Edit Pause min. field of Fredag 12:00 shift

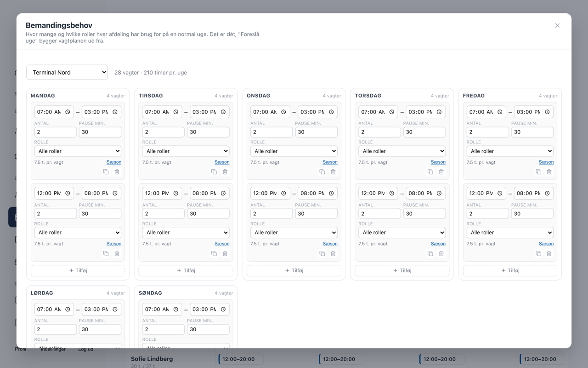pos(532,213)
